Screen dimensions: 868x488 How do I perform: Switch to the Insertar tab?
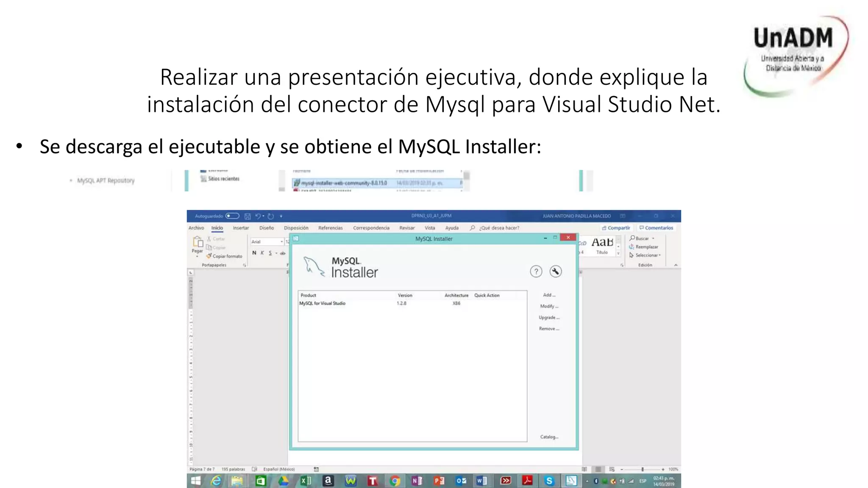tap(241, 228)
